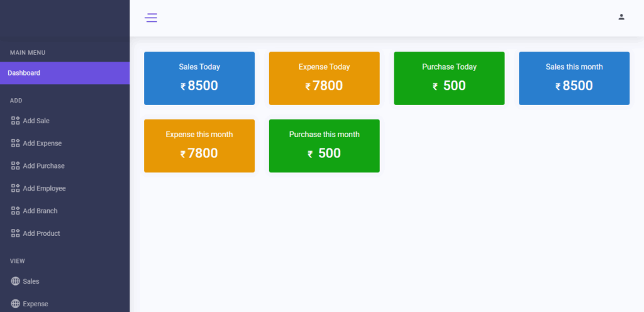This screenshot has height=312, width=644.
Task: Open the Add Employee menu item
Action: (x=44, y=189)
